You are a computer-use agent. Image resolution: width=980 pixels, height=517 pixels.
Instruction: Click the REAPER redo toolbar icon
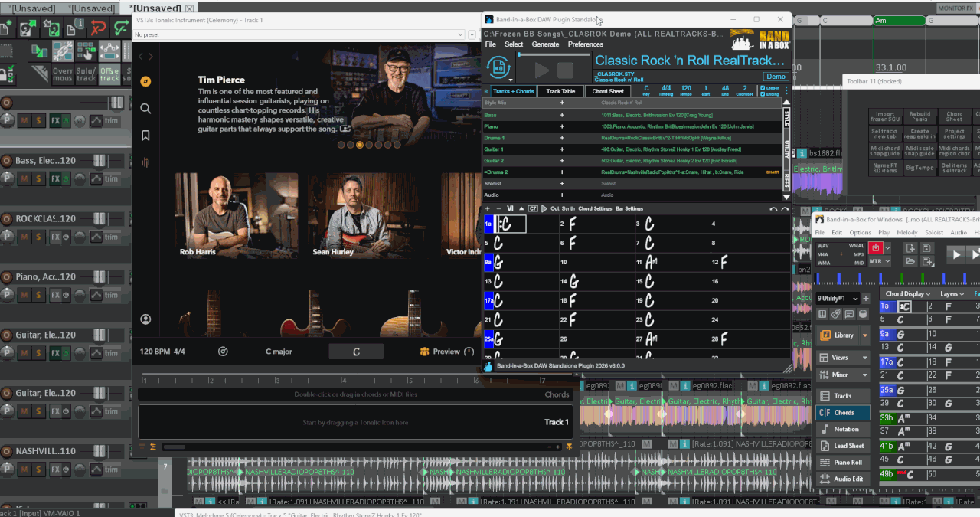tap(121, 29)
